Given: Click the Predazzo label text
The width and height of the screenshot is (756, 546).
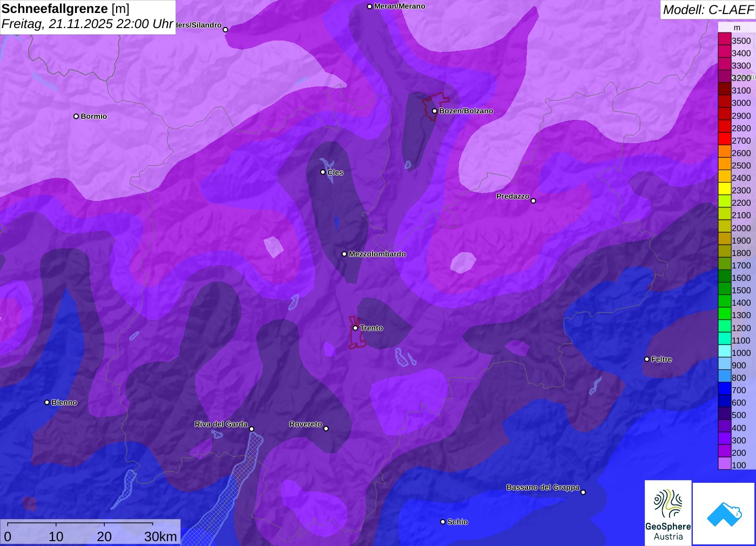Looking at the screenshot, I should click(513, 196).
